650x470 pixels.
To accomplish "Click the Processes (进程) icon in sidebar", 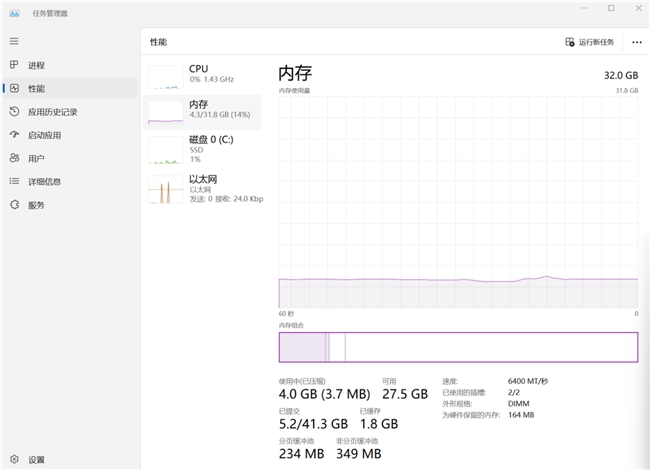I will tap(14, 65).
